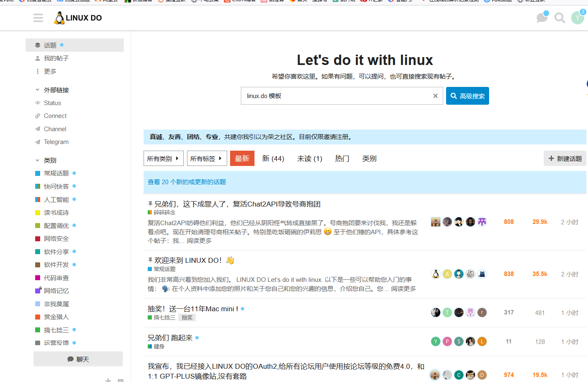
Task: Open the 健身 category tag
Action: coord(156,346)
